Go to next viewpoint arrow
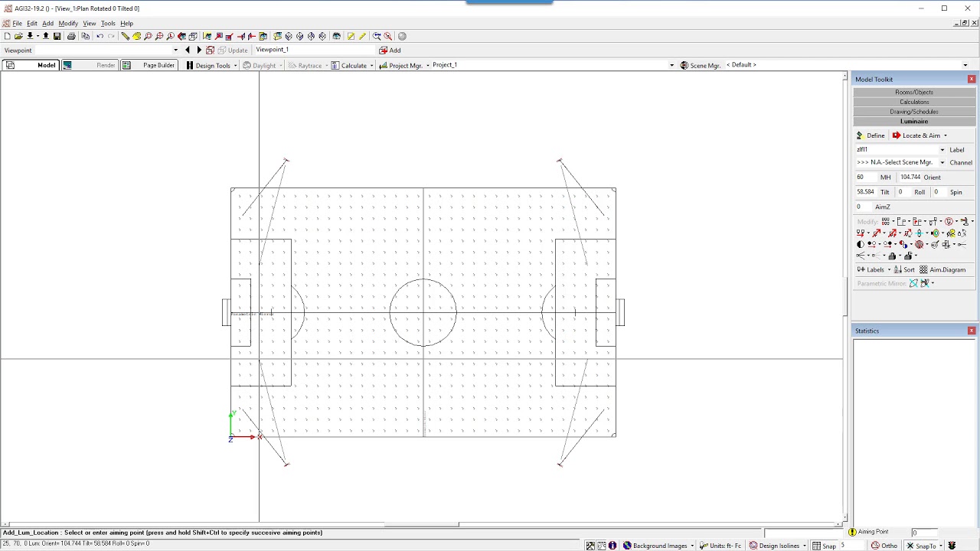The width and height of the screenshot is (980, 551). [x=199, y=51]
